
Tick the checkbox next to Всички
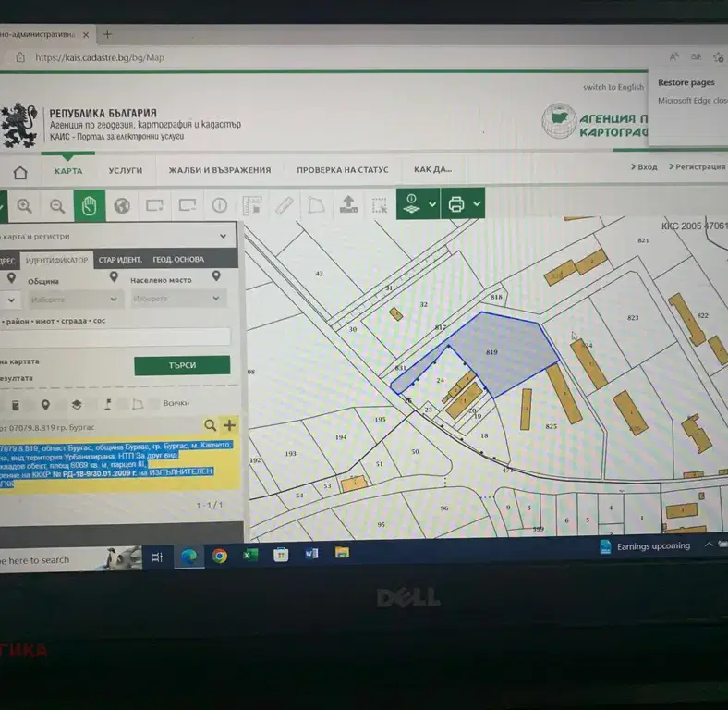(154, 403)
